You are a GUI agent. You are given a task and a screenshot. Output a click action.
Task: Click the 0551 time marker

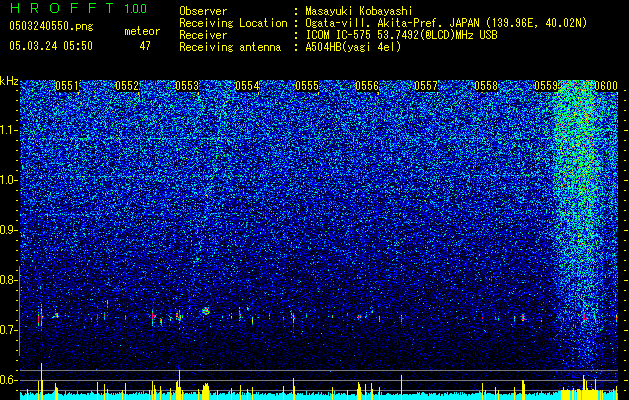click(67, 86)
